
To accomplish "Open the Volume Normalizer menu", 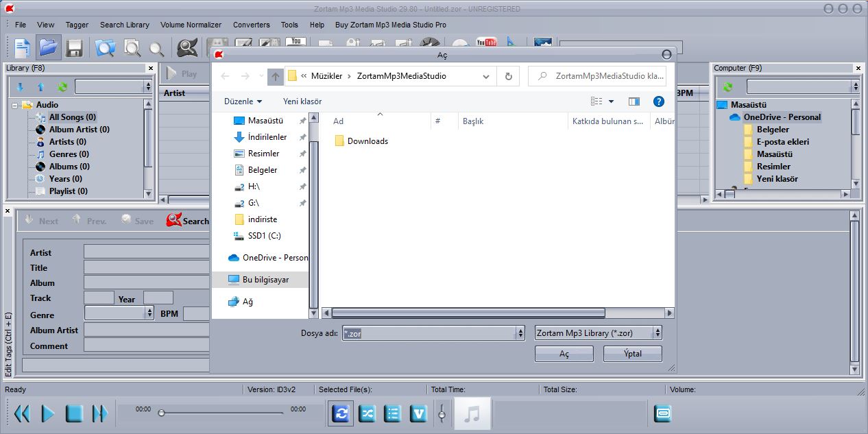I will click(x=191, y=25).
